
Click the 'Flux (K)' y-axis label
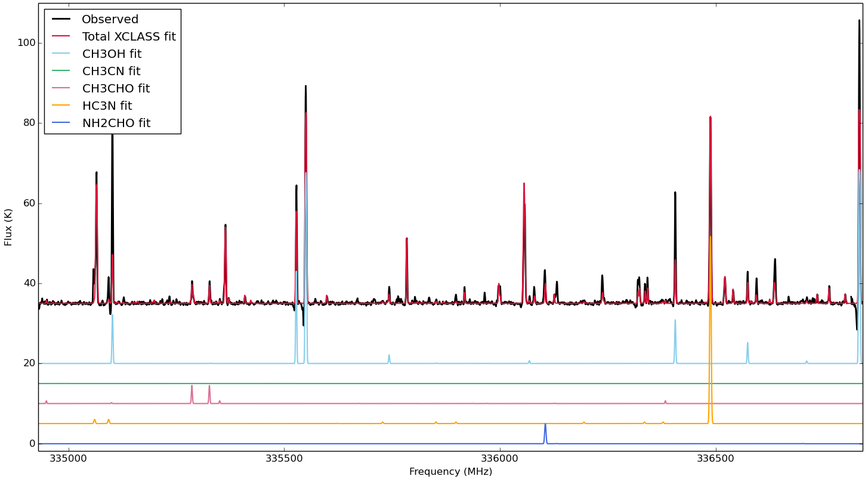click(x=8, y=227)
